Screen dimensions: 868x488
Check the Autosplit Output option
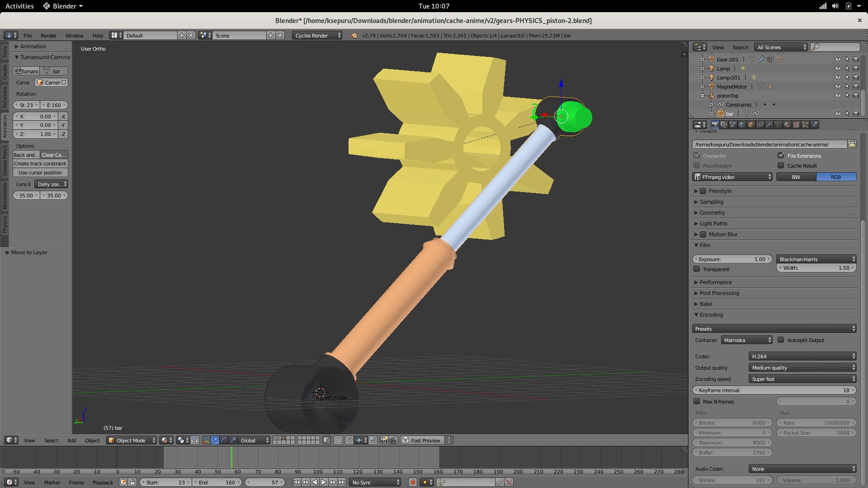(x=781, y=340)
